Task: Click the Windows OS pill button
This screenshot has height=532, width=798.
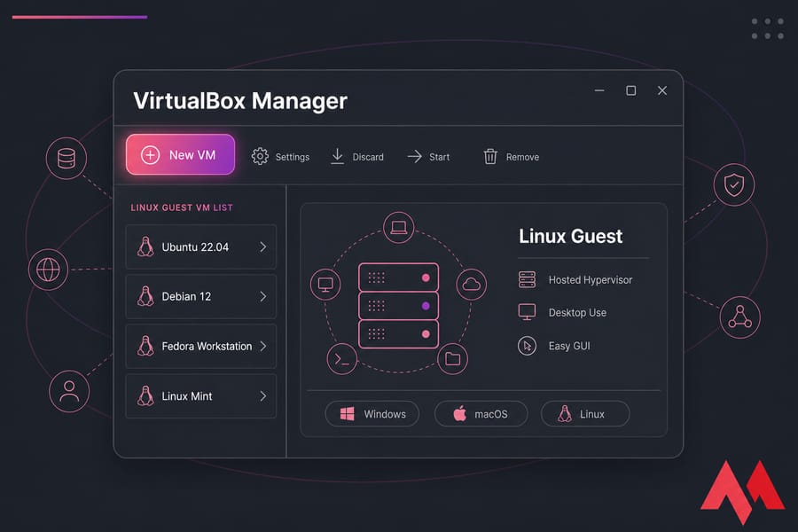Action: click(x=372, y=414)
